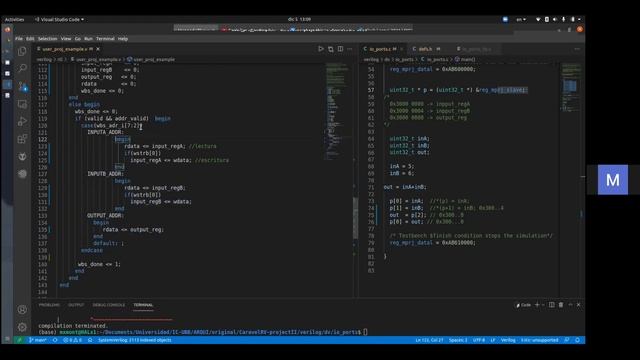This screenshot has height=360, width=640.
Task: Open the Source Control view
Action: pyautogui.click(x=22, y=86)
